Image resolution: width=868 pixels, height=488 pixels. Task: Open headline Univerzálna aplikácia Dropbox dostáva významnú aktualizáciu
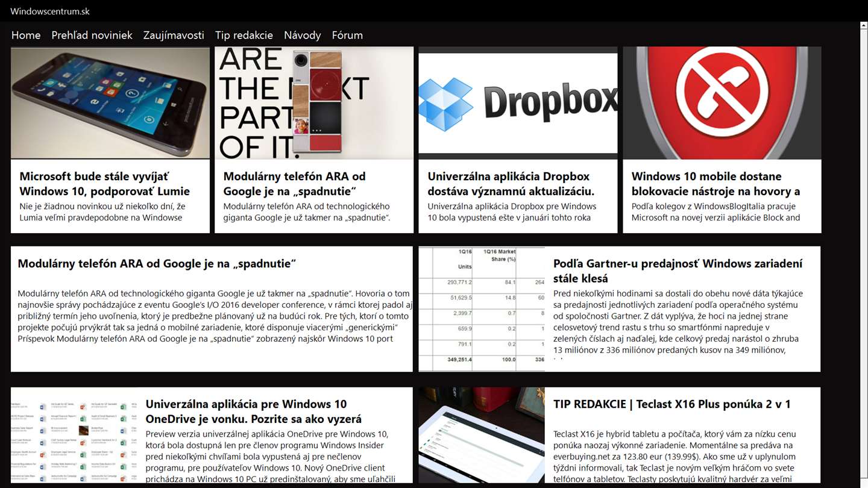coord(511,184)
